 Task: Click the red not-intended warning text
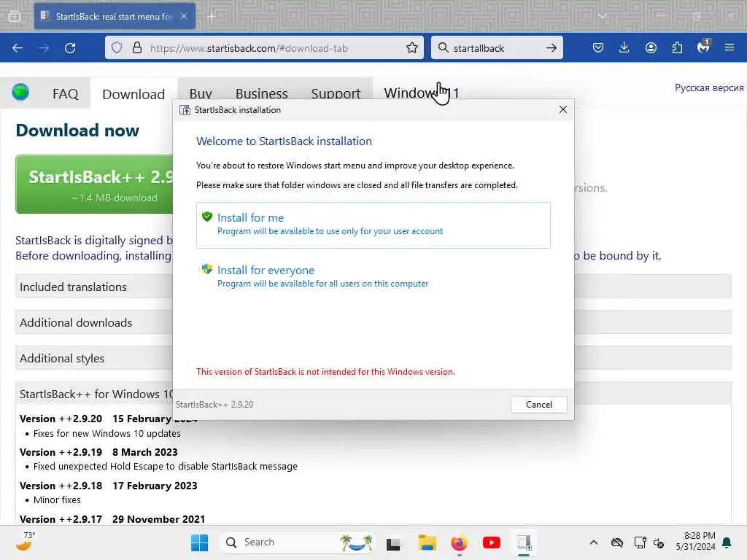[325, 371]
